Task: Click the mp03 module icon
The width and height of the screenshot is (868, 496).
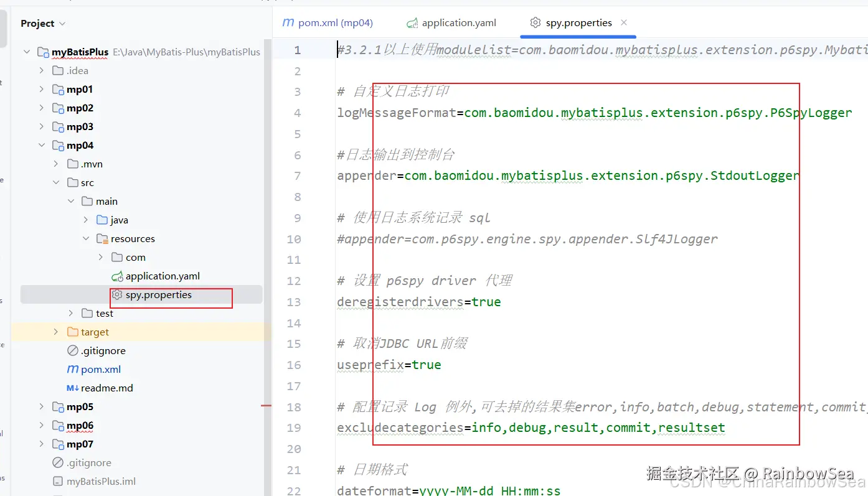Action: (58, 126)
